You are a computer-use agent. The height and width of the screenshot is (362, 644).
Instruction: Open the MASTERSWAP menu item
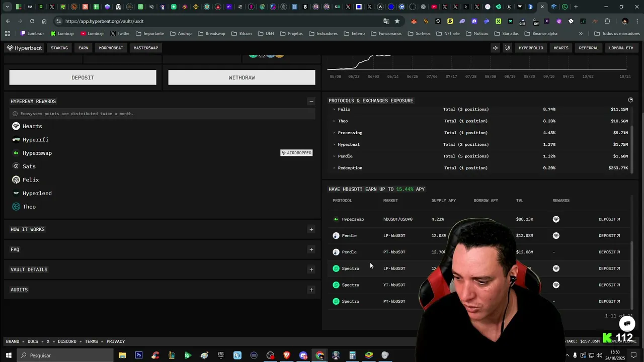(x=146, y=48)
